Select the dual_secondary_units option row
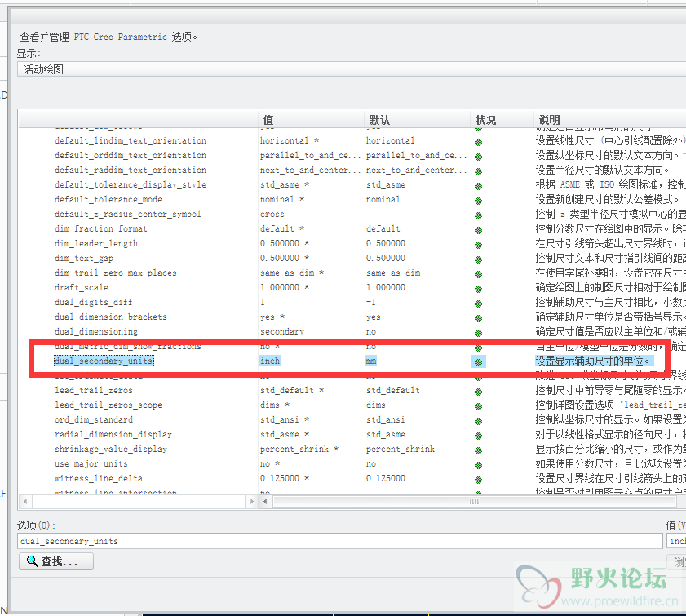 (x=104, y=361)
